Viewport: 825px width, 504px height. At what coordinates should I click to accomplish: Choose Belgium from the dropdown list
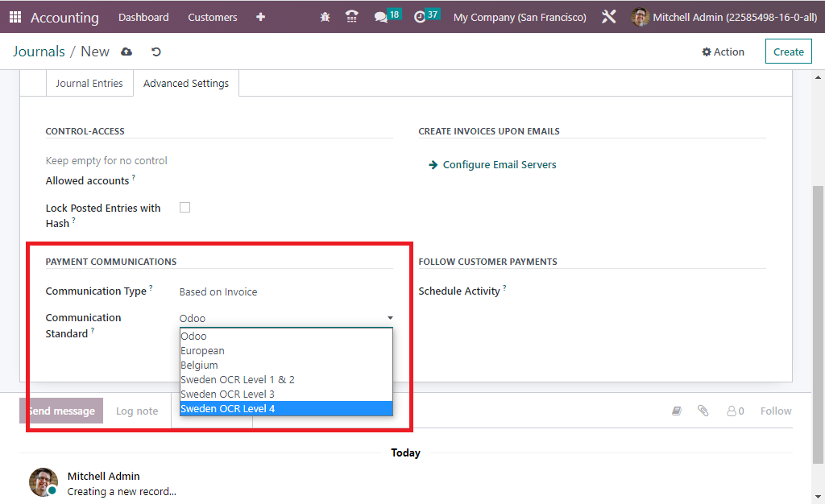pyautogui.click(x=286, y=365)
